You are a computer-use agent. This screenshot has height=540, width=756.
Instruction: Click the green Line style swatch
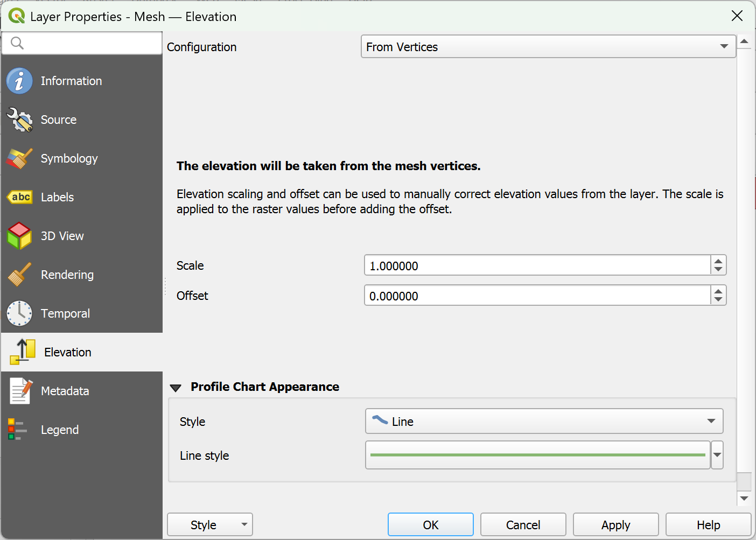(x=537, y=455)
